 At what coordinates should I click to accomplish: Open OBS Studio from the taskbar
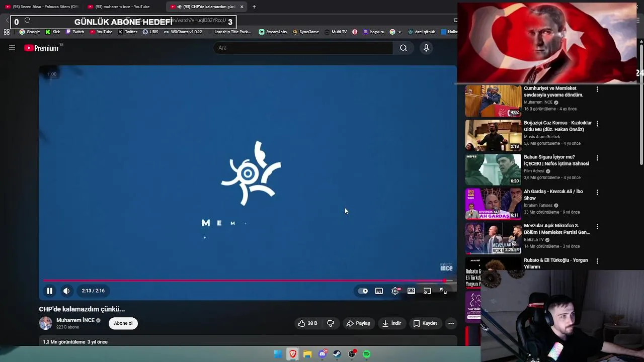tap(352, 354)
